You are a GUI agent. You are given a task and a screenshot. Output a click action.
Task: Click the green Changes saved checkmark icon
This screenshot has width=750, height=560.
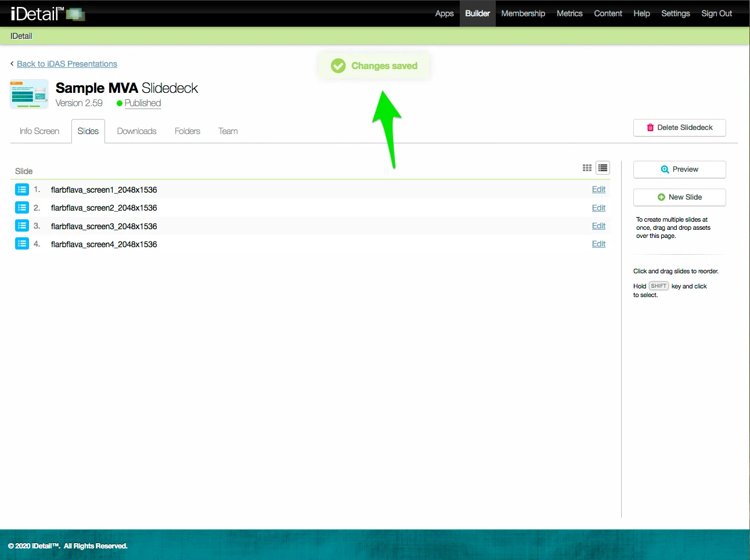pos(338,66)
